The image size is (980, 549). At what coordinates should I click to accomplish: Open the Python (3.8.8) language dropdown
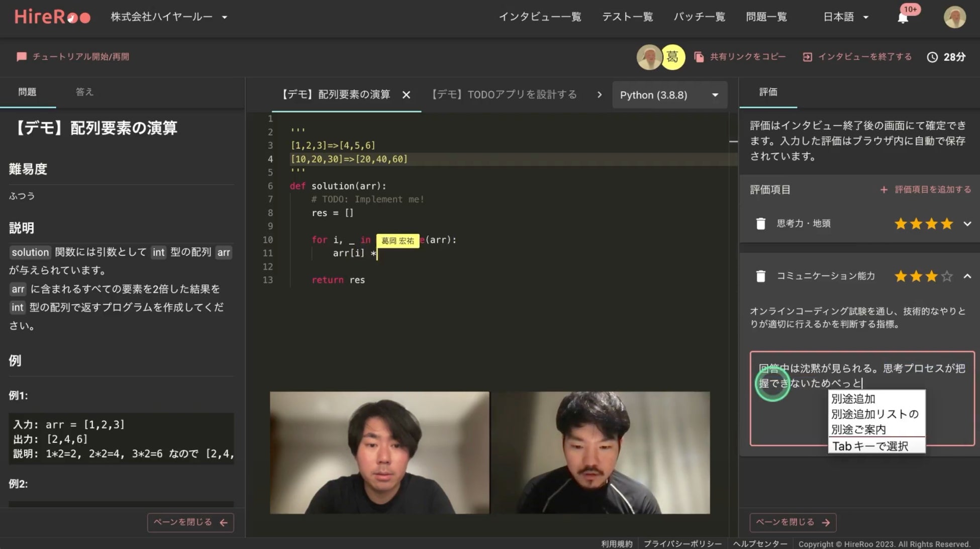pyautogui.click(x=669, y=95)
